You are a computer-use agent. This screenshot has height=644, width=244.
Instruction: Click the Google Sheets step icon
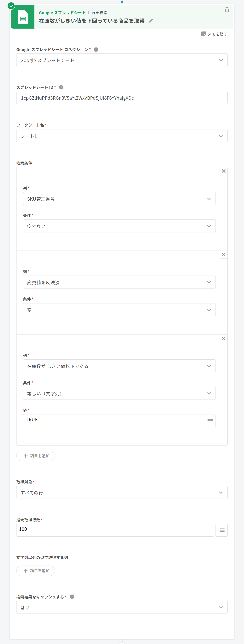tap(23, 17)
